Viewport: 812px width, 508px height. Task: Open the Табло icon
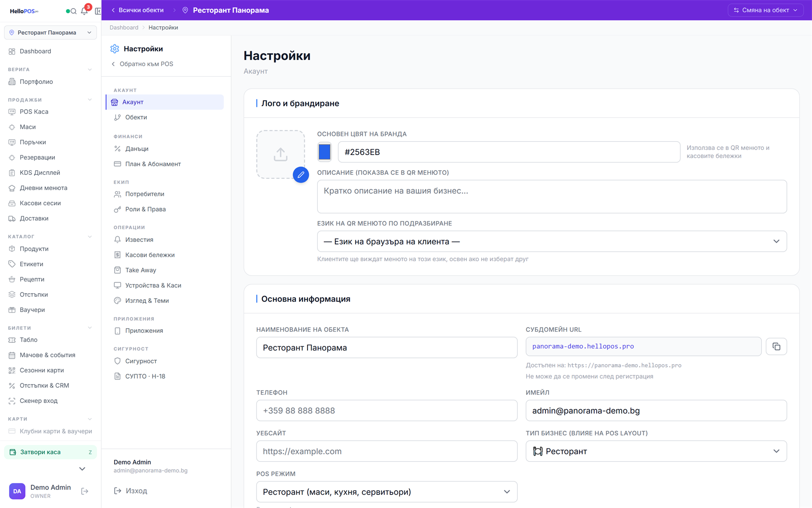click(x=12, y=340)
